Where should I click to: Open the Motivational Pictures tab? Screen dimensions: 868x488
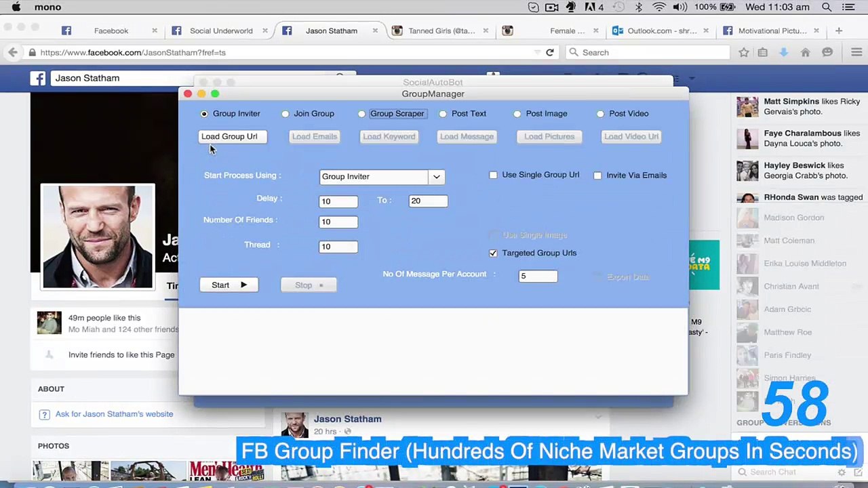tap(772, 30)
